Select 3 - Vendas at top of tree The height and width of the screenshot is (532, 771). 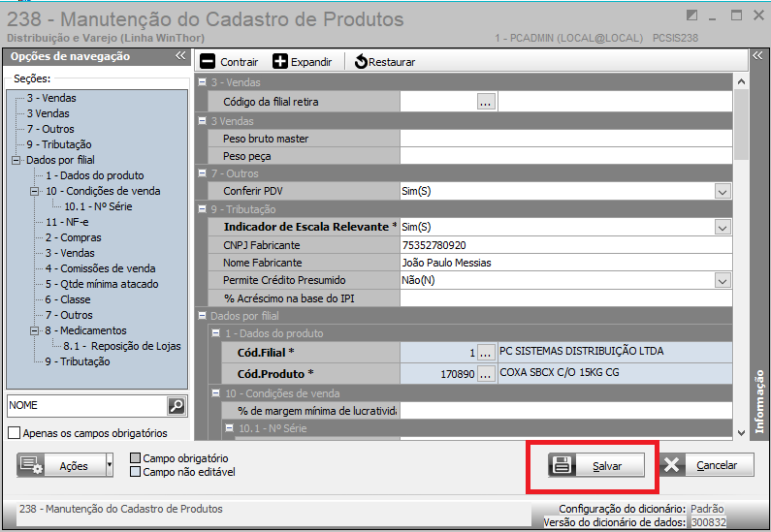51,98
